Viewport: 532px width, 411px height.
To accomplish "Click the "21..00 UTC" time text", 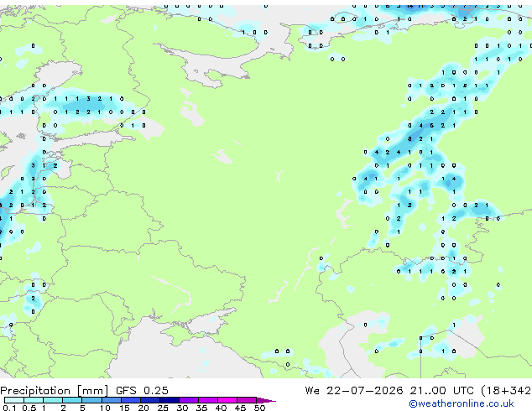I will 441,391.
